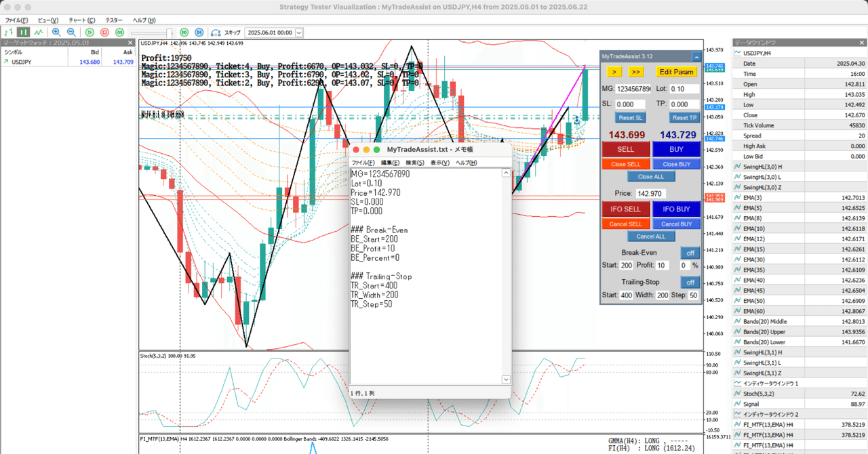
Task: Click the green zoom button of Notepad window
Action: point(377,149)
